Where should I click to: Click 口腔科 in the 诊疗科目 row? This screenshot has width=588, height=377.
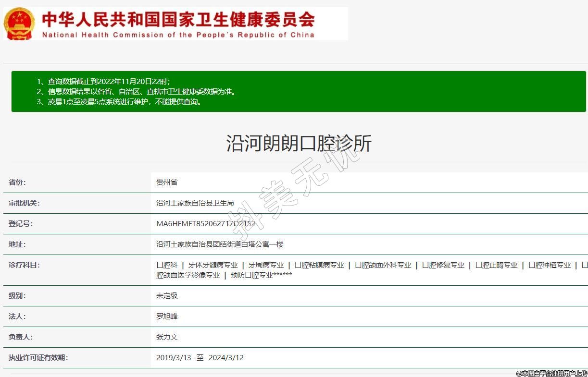point(167,265)
